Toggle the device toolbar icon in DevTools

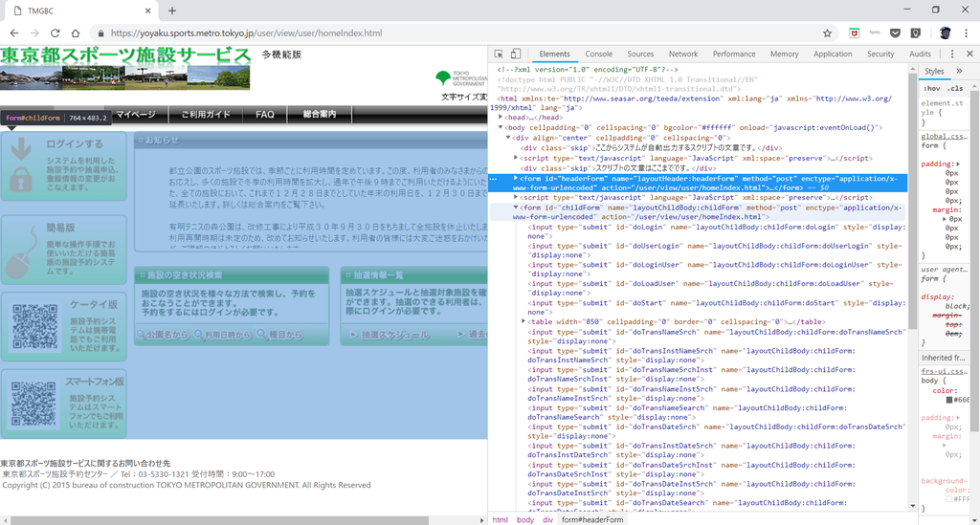coord(516,54)
